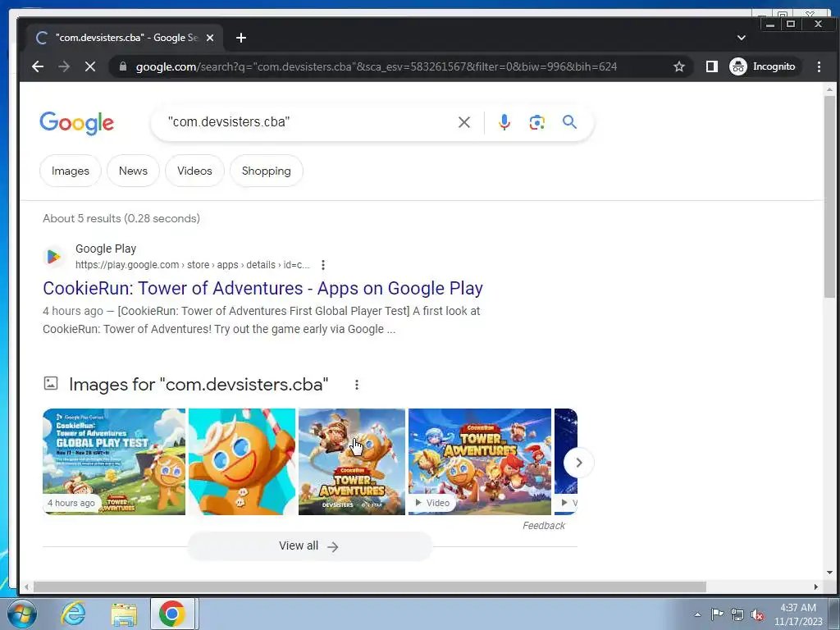This screenshot has width=840, height=630.
Task: Open Windows Explorer from the taskbar
Action: pos(124,615)
